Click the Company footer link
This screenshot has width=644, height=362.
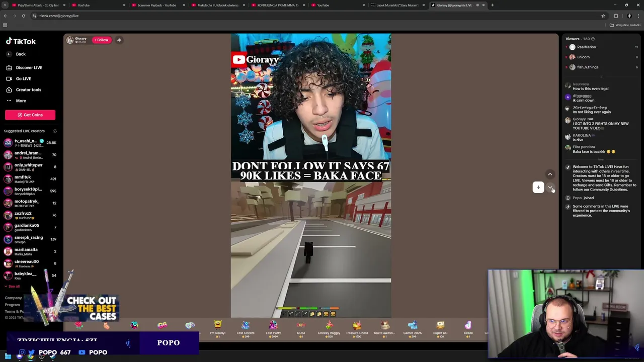(13, 298)
